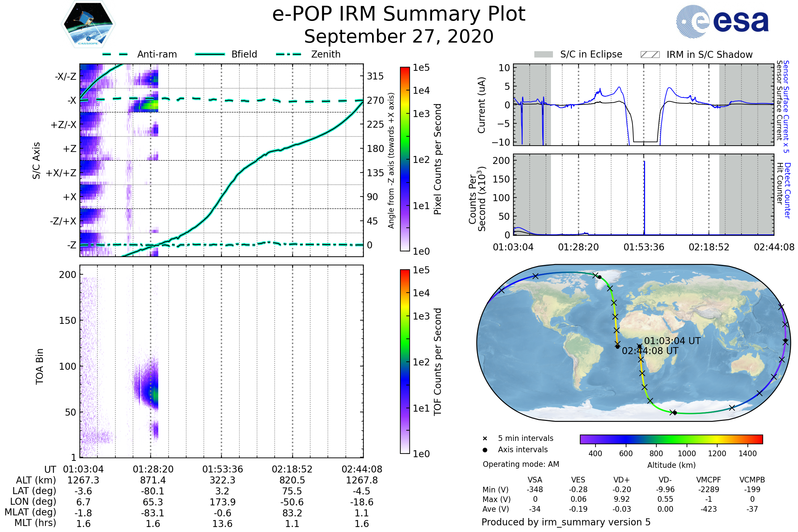Click the Altitude (km) color bar
Viewport: 798px width, 532px height.
click(671, 439)
